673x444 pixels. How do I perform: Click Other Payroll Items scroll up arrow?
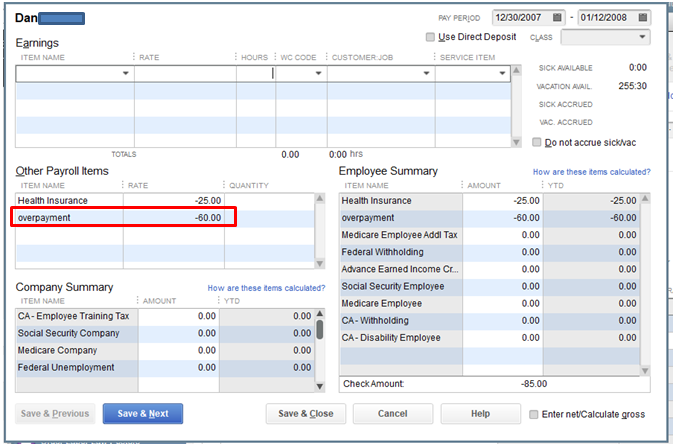coord(320,198)
